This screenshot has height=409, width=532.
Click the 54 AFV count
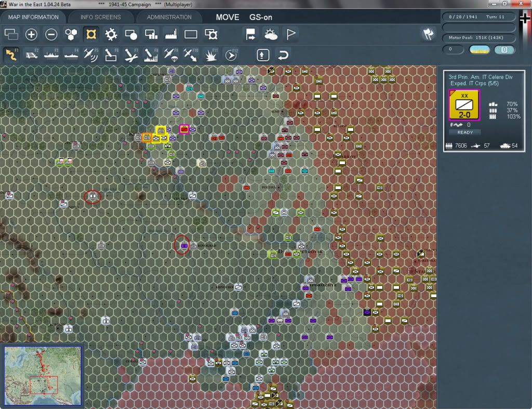pyautogui.click(x=514, y=146)
